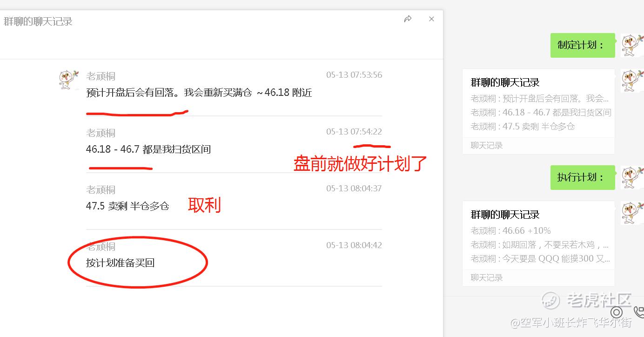Click the phone call icon at edge
The height and width of the screenshot is (337, 644).
click(640, 312)
